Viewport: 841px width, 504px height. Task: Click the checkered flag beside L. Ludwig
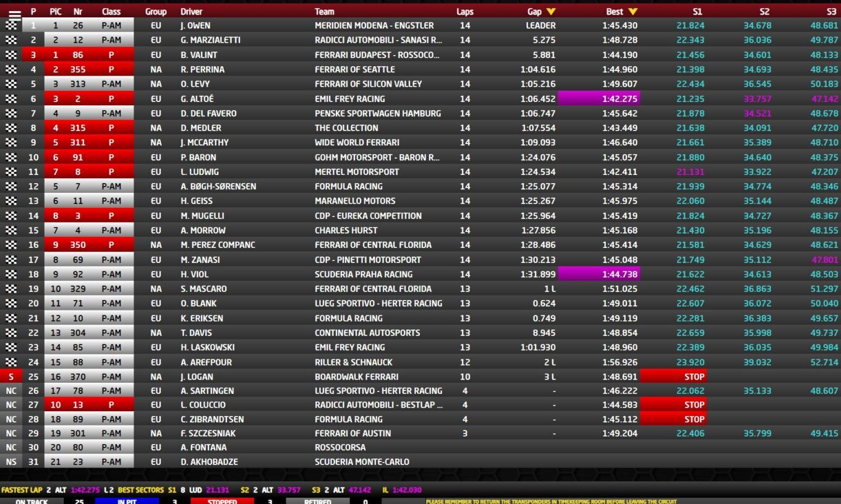pyautogui.click(x=11, y=172)
